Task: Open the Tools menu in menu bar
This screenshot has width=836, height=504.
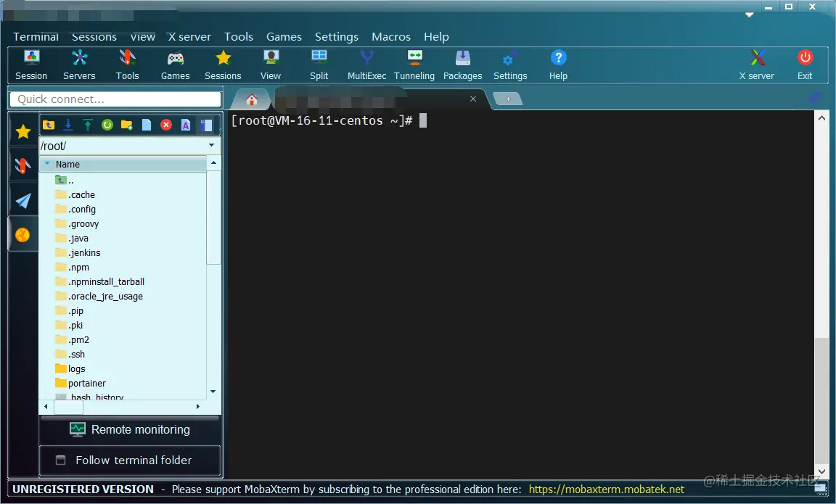Action: (x=238, y=37)
